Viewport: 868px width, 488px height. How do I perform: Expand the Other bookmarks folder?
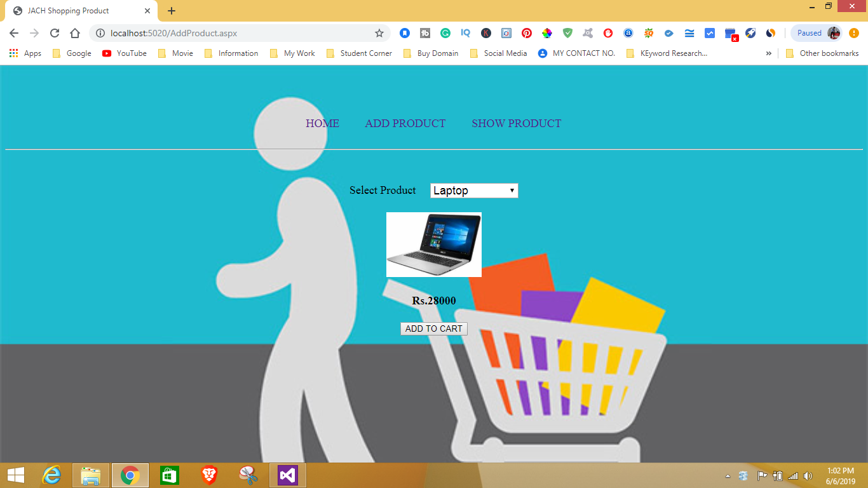coord(822,53)
